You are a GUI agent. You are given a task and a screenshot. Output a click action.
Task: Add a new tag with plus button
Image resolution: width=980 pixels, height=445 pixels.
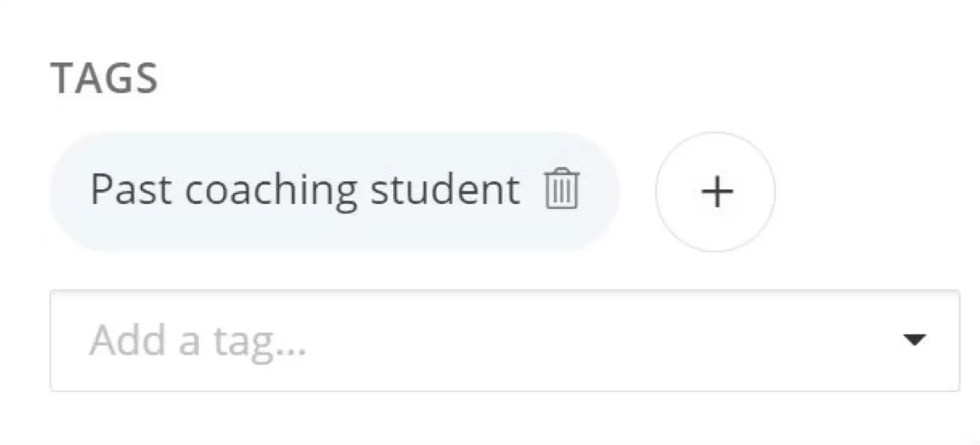point(715,192)
